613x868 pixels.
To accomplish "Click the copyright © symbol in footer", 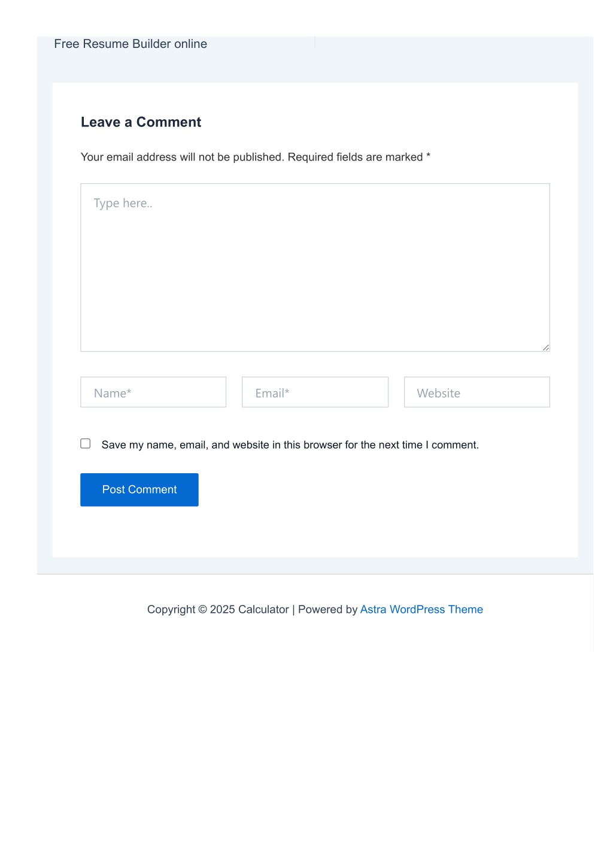I will coord(202,609).
